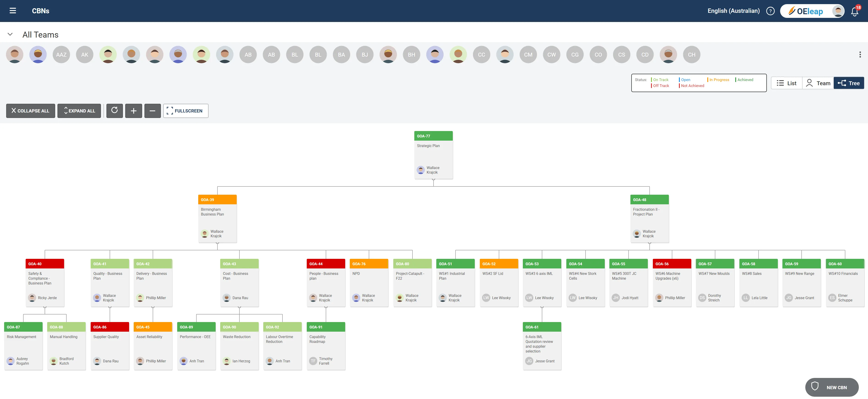Create a New CBN
The width and height of the screenshot is (868, 399).
pyautogui.click(x=832, y=387)
